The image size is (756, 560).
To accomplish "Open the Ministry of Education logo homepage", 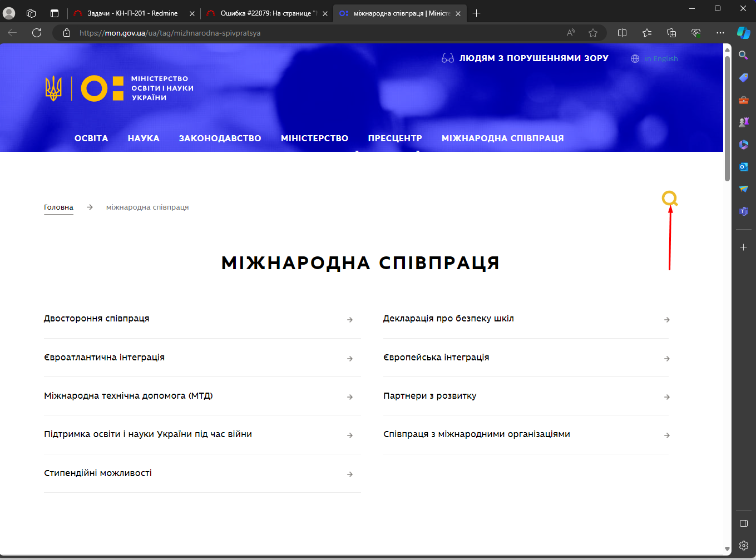I will [x=119, y=88].
